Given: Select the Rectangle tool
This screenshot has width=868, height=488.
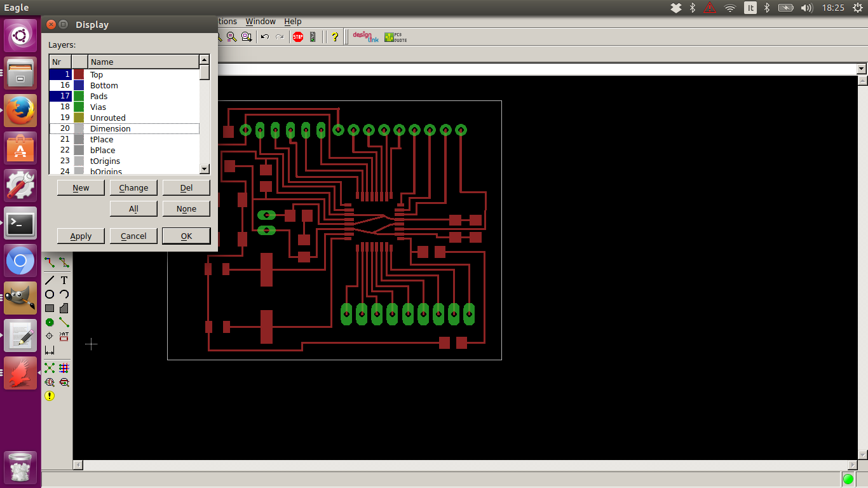Looking at the screenshot, I should click(50, 308).
